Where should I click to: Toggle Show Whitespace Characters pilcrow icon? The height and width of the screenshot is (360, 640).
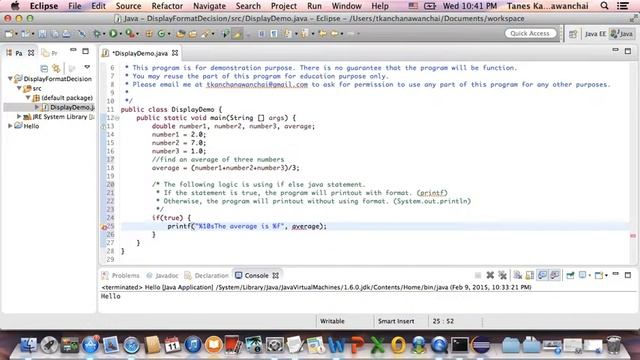click(x=274, y=34)
